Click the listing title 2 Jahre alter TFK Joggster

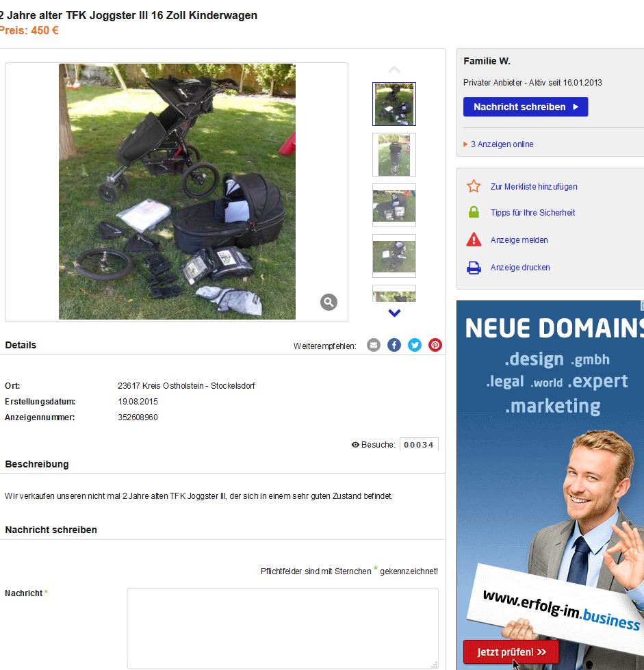(x=129, y=15)
